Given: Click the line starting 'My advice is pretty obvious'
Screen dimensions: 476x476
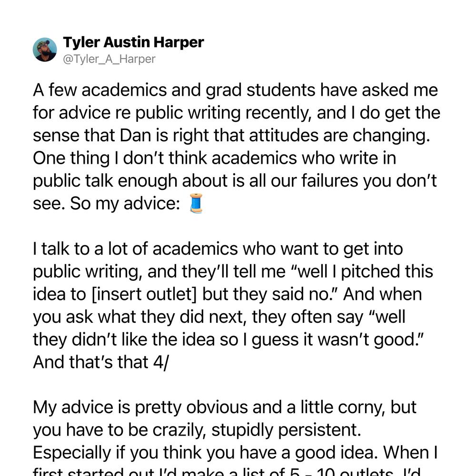Looking at the screenshot, I should [225, 407].
